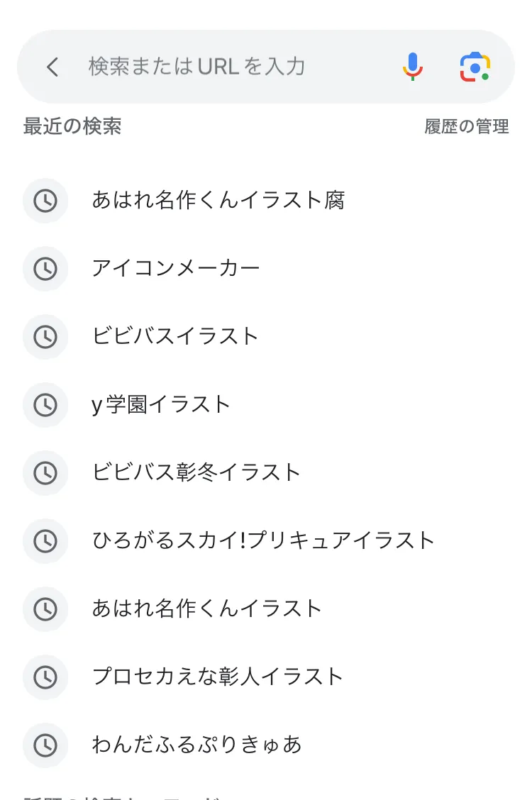Open Google Lens camera search
Screen dimensions: 532x800
click(x=475, y=67)
